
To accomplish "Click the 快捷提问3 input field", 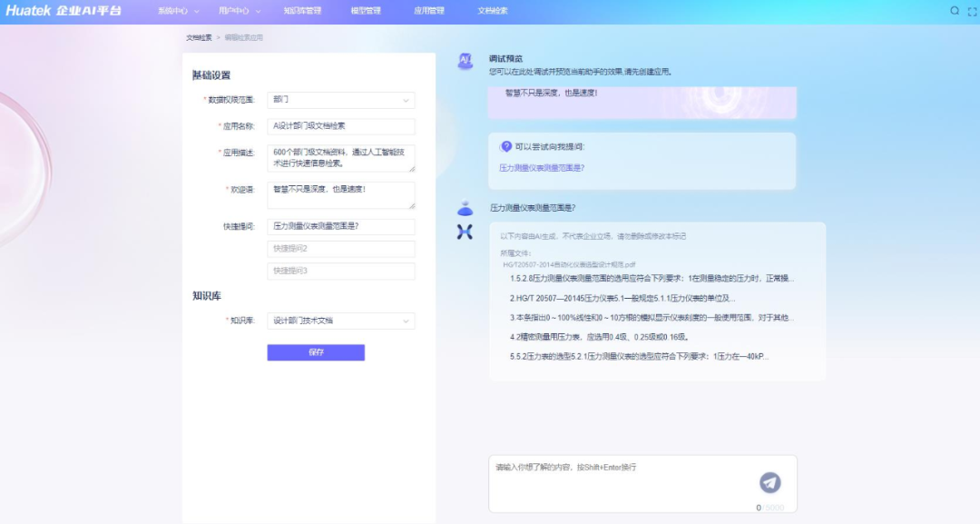I will click(340, 272).
